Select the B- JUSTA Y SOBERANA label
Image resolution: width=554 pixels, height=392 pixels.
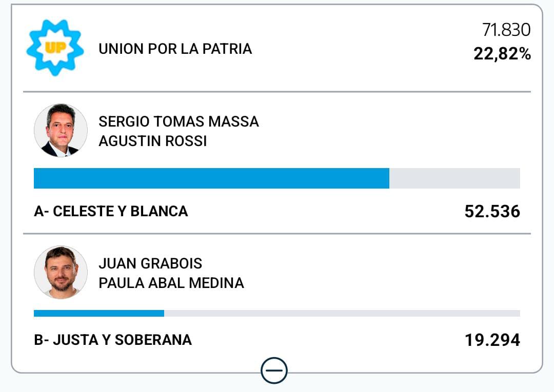click(x=113, y=340)
